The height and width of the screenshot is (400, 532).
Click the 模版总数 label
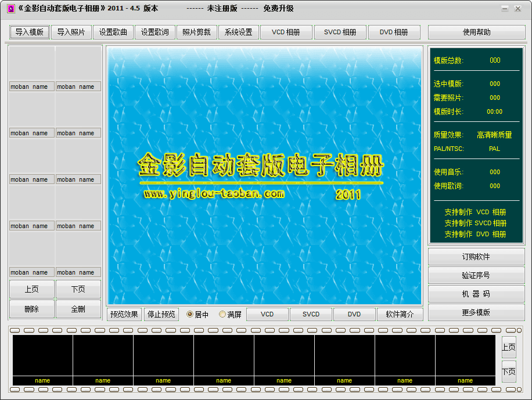448,60
